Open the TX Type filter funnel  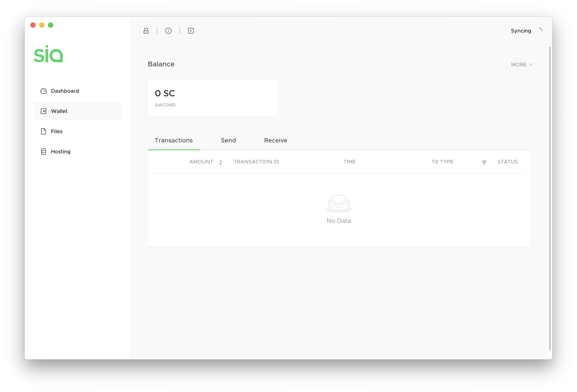pos(484,163)
